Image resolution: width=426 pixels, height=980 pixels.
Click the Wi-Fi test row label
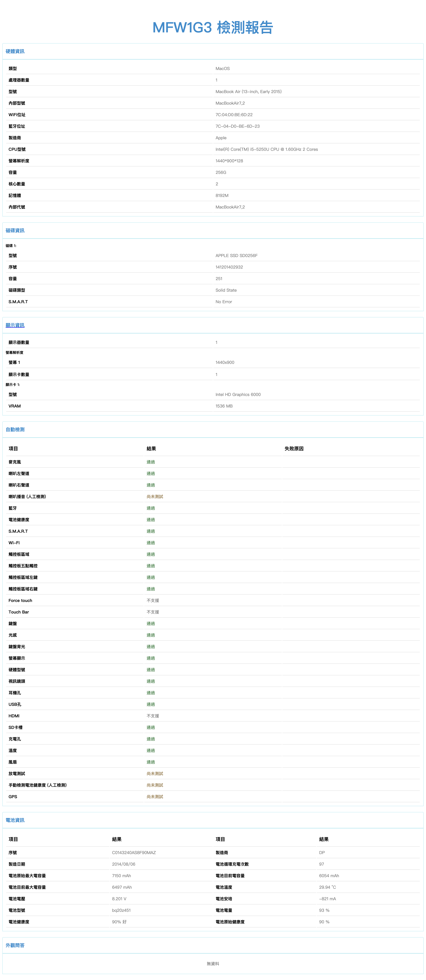coord(14,543)
